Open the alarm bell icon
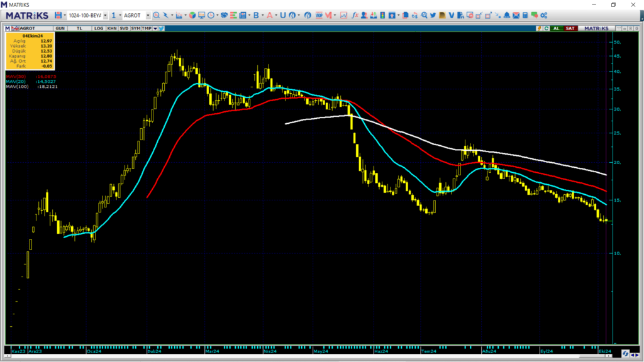Image resolution: width=644 pixels, height=362 pixels. point(507,15)
